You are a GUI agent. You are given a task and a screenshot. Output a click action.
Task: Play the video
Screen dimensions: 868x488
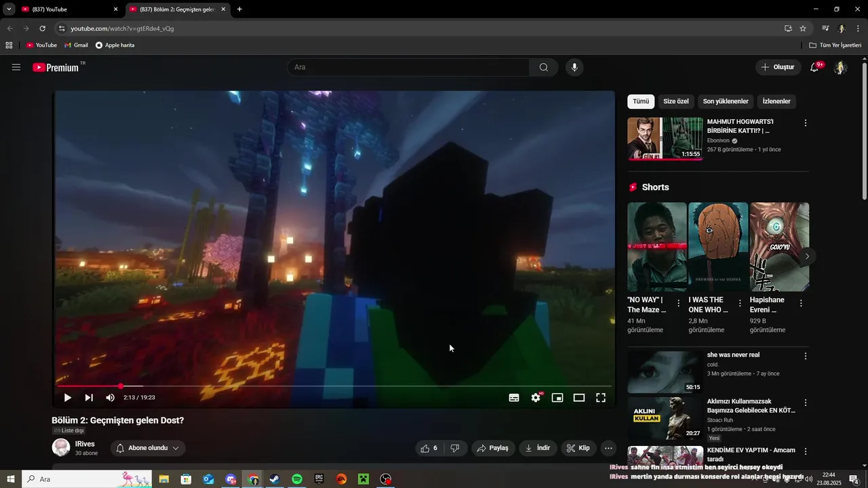67,398
